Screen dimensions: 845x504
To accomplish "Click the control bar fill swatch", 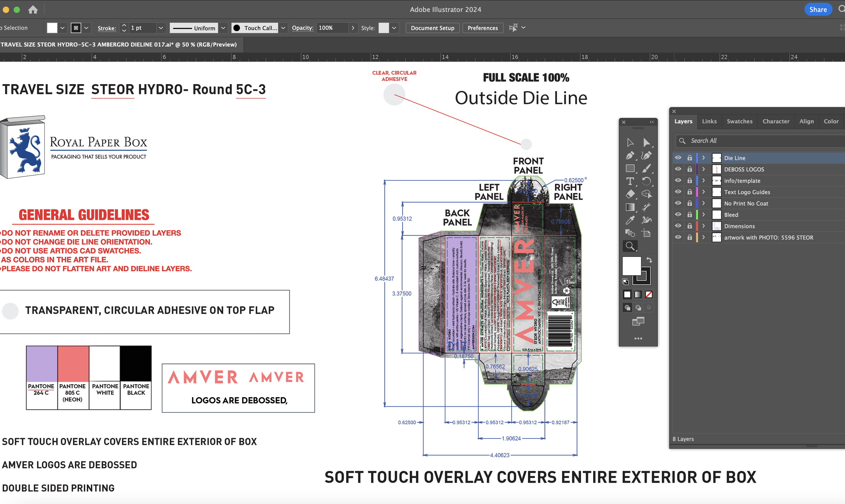I will point(52,28).
